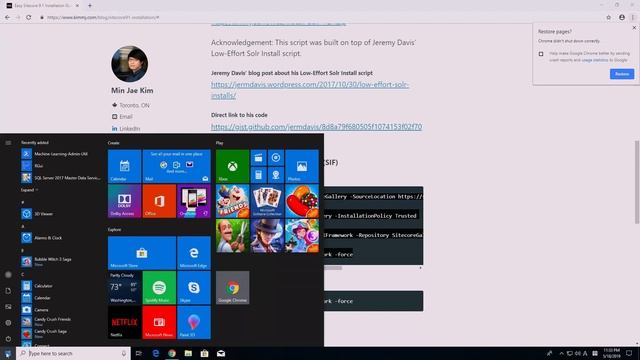This screenshot has width=640, height=360.
Task: Open the Calendar tile in Start menu
Action: [x=124, y=166]
